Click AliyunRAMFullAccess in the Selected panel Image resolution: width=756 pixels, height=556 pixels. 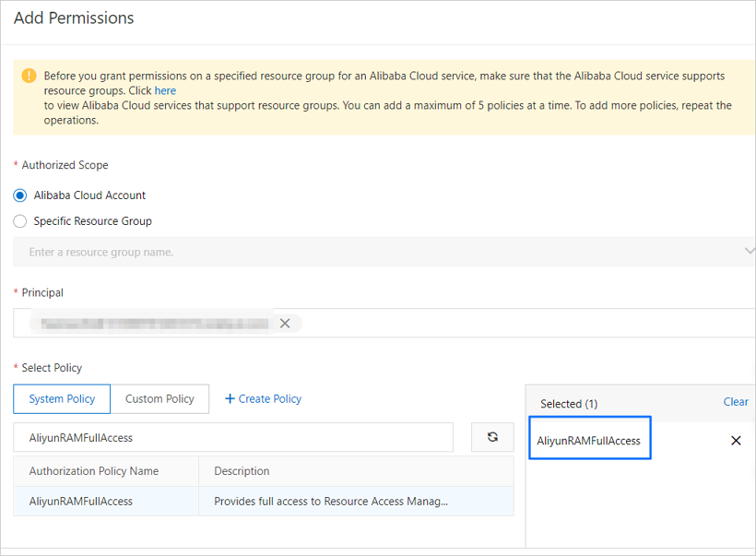[589, 441]
